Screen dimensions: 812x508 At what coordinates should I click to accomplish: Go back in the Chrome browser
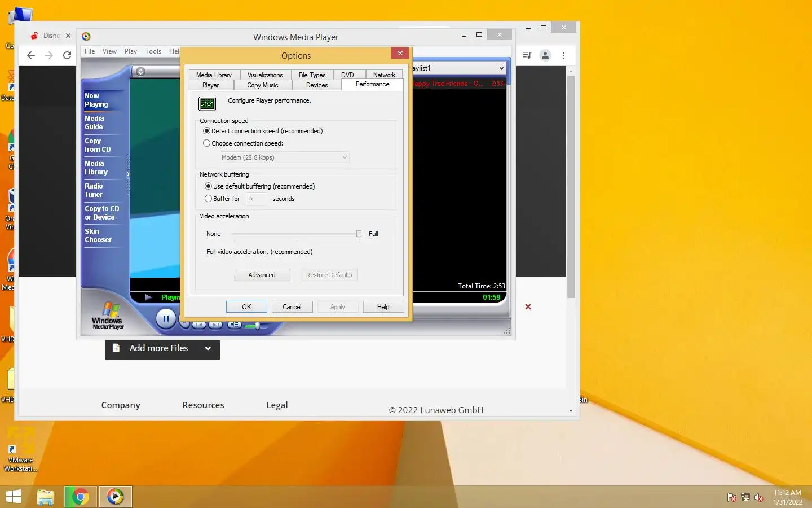pyautogui.click(x=31, y=55)
